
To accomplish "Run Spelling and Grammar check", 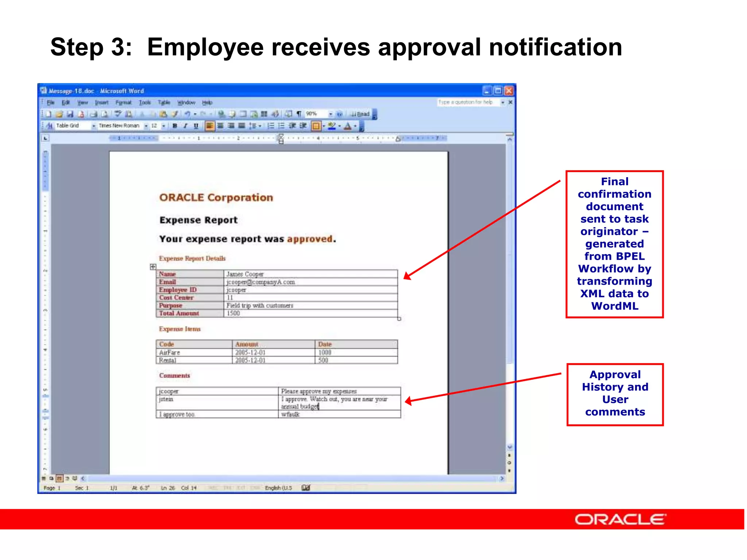I will point(118,114).
